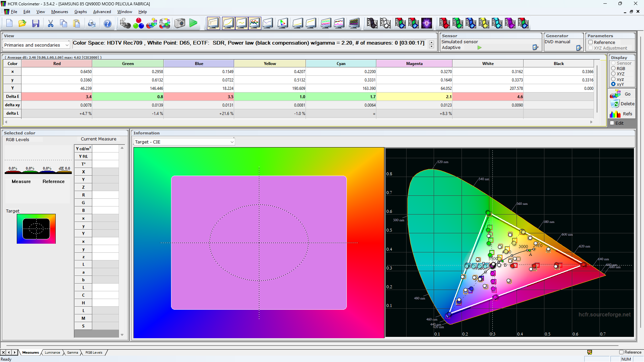The height and width of the screenshot is (362, 644).
Task: Select the xyY display radio button
Action: 613,84
